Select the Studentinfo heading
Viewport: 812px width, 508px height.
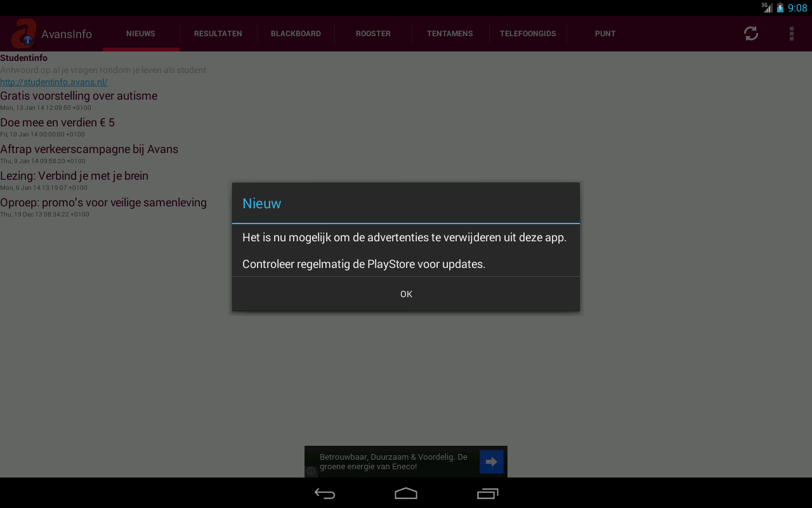pos(23,58)
